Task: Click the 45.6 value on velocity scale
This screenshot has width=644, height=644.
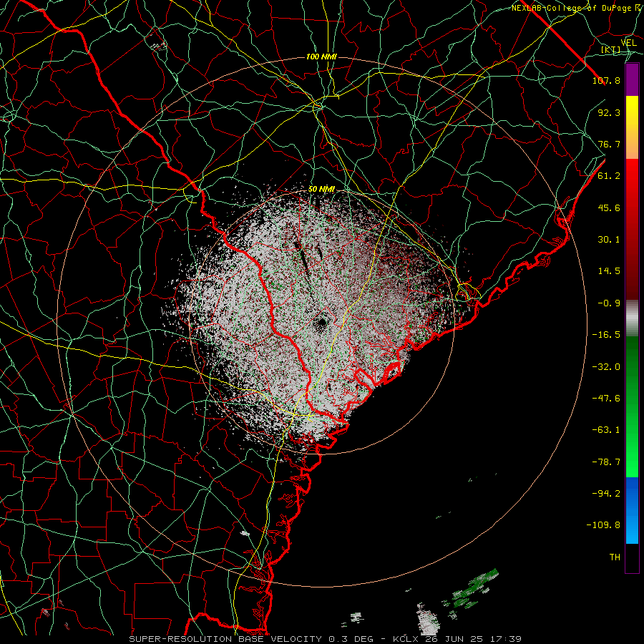Action: tap(609, 208)
